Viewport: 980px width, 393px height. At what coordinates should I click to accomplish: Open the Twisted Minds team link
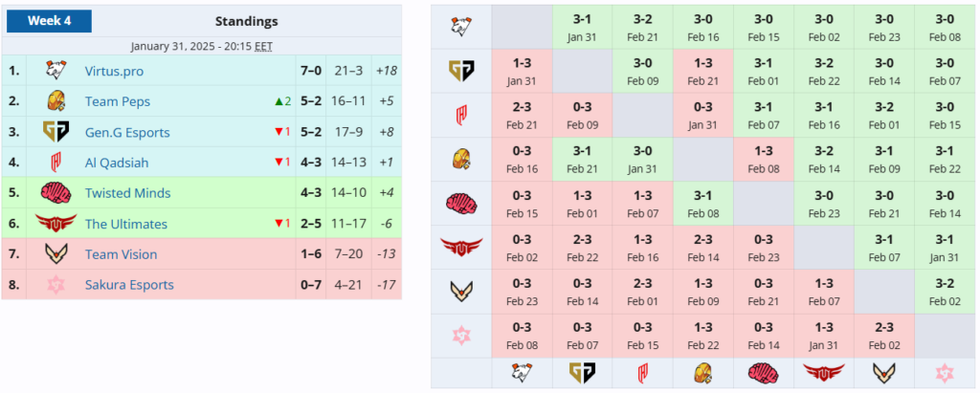[127, 193]
